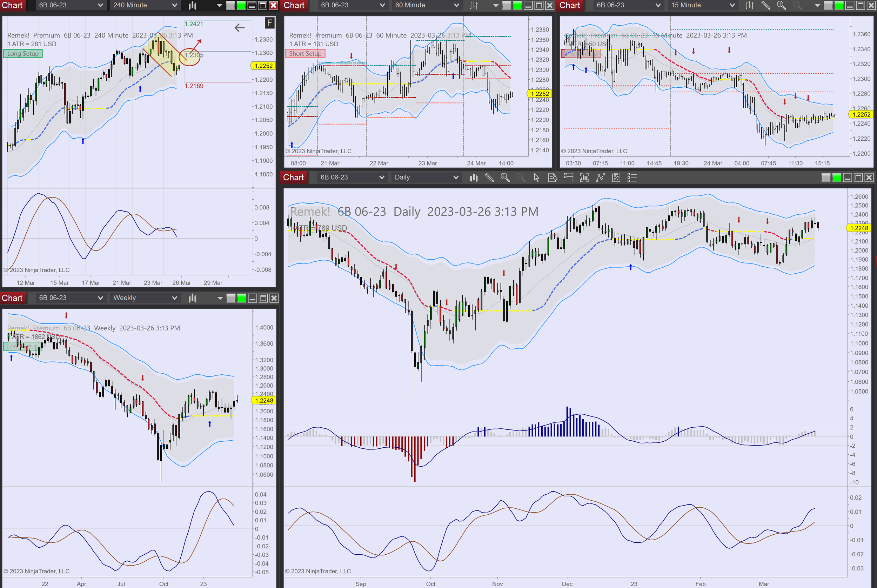This screenshot has width=877, height=588.
Task: Select the Daily Chart tab label
Action: tap(293, 178)
